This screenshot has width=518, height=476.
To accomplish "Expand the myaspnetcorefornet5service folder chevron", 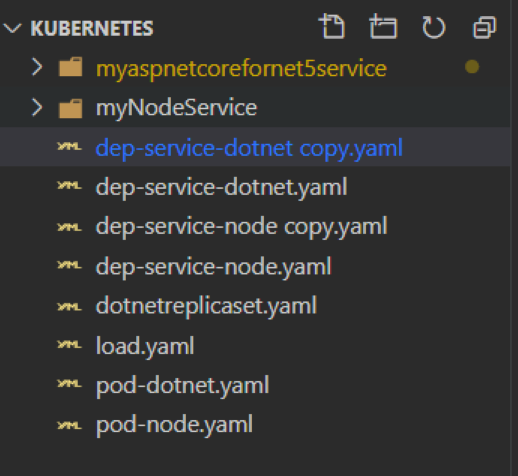I will click(37, 67).
